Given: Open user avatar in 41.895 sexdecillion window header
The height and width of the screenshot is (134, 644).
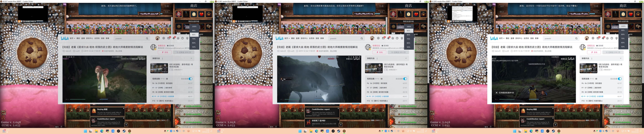Looking at the screenshot, I should 587,38.
